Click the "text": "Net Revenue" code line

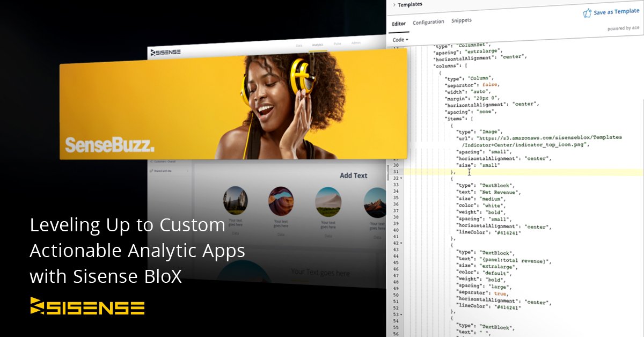point(488,192)
